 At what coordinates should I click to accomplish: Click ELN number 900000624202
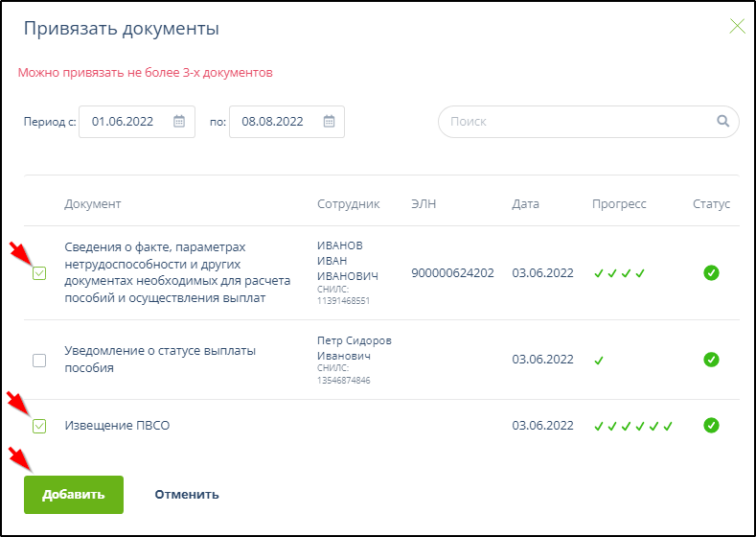coord(452,273)
